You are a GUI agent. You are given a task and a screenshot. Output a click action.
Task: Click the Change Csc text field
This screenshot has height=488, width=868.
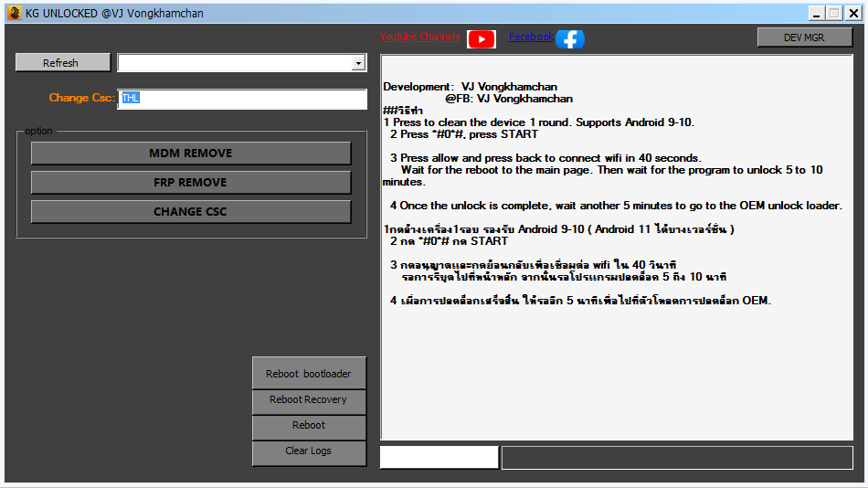pyautogui.click(x=242, y=99)
